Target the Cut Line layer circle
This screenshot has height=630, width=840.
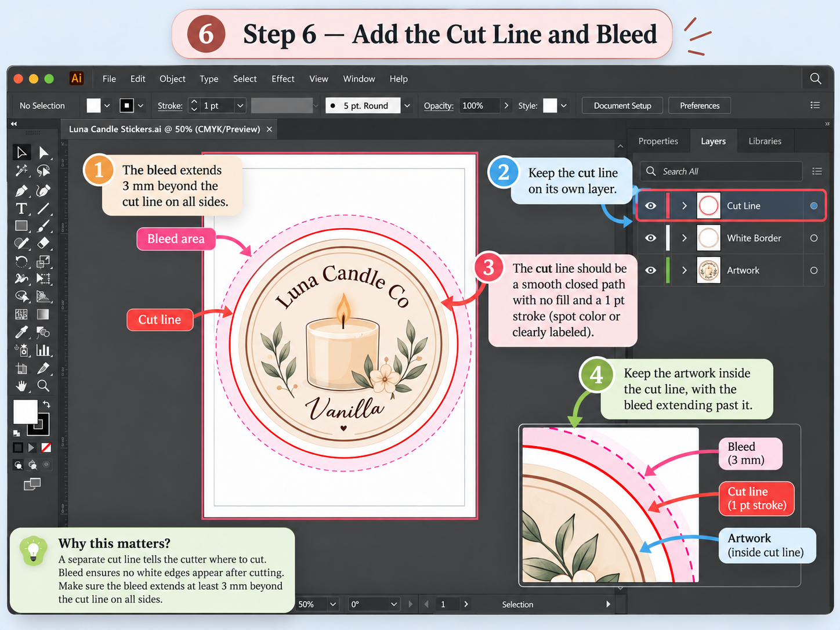(814, 206)
